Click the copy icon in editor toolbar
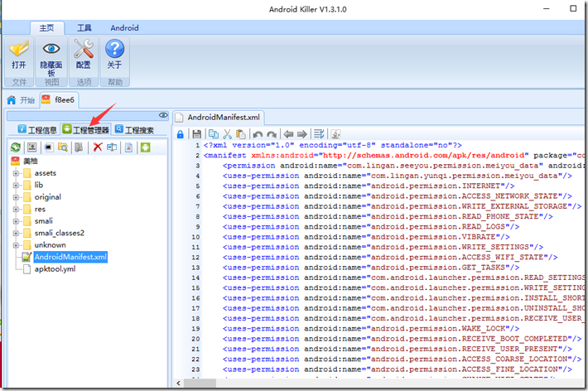The image size is (588, 391). (214, 133)
